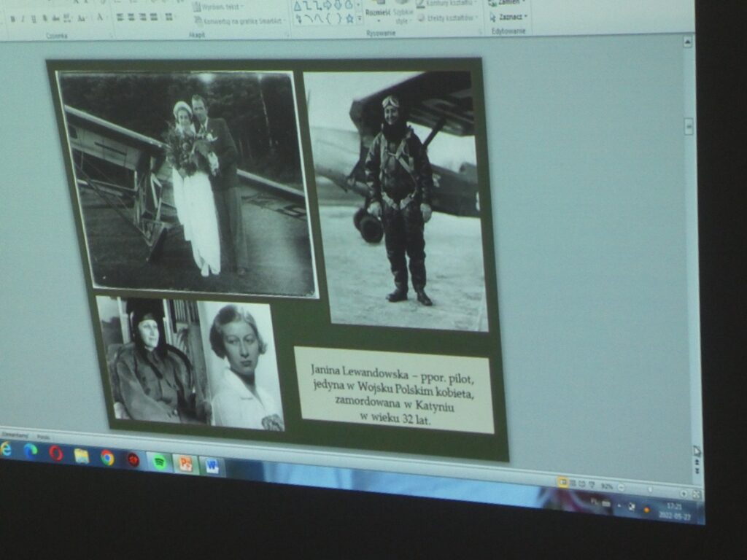Open File Explorer folder icon
747x560 pixels.
[x=82, y=455]
